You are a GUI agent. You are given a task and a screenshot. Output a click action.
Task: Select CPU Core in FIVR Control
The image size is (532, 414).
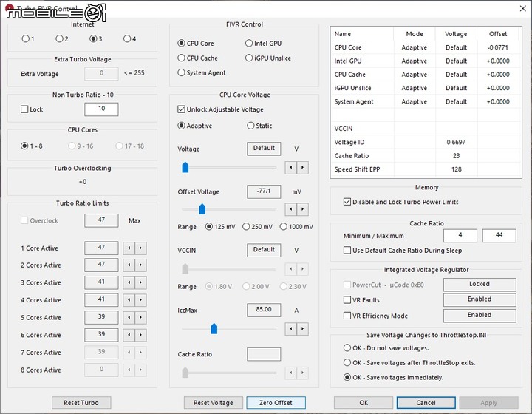click(x=181, y=44)
